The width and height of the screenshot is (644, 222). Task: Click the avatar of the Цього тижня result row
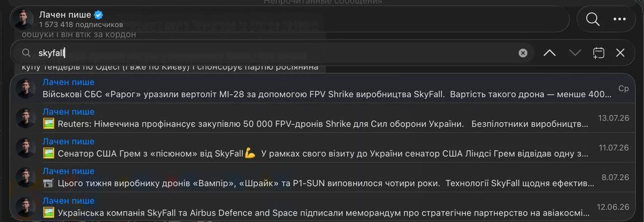25,178
